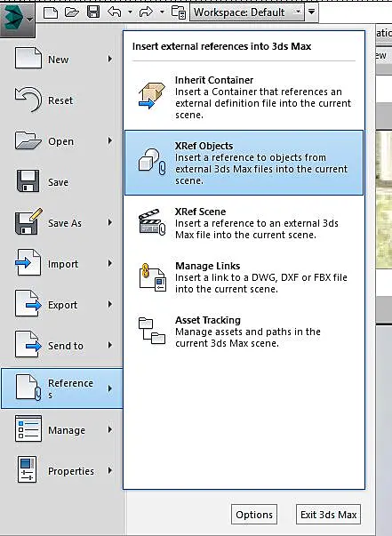Open the Workspace: Default dropdown

[x=247, y=12]
